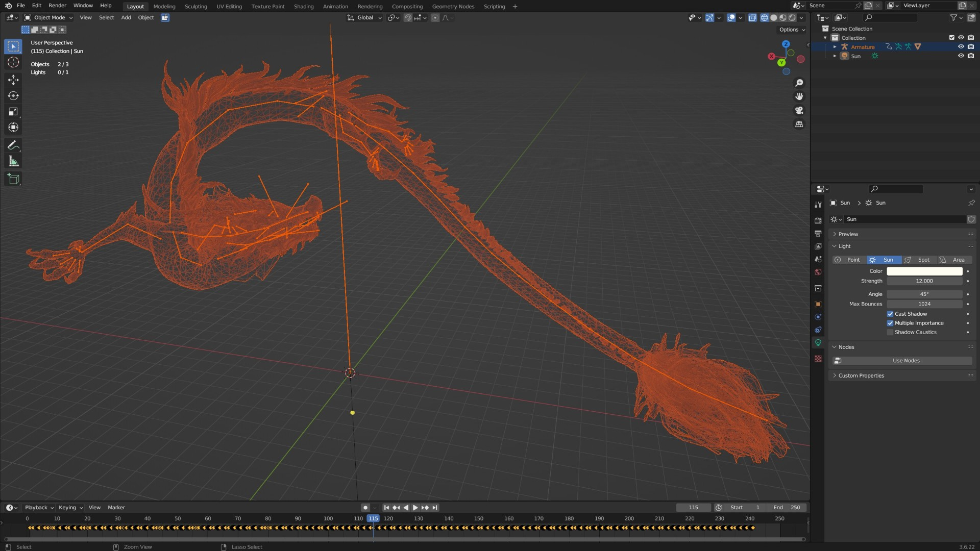Select the Measure tool
980x551 pixels.
pos(13,162)
